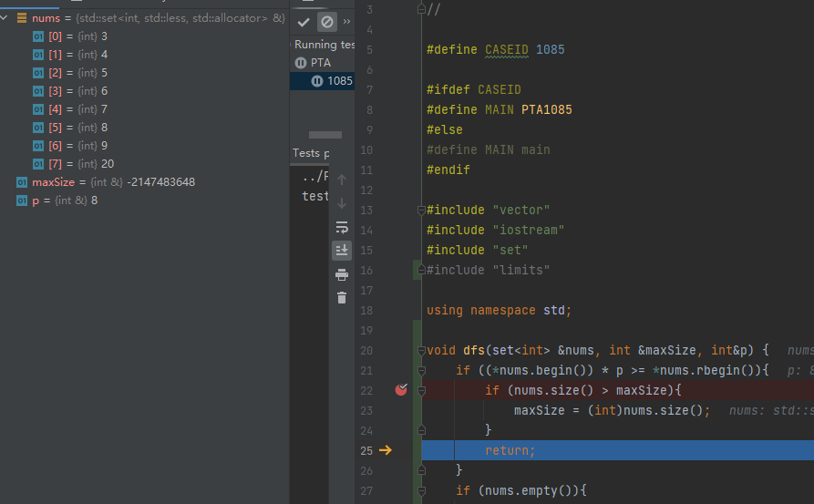The image size is (814, 504).
Task: Collapse the if block fold at line 21
Action: point(421,371)
